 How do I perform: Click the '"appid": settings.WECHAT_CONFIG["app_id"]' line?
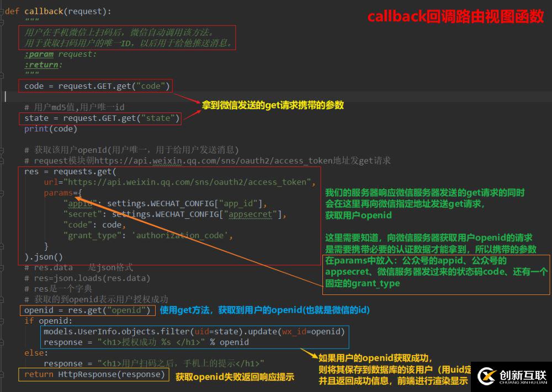[x=165, y=203]
